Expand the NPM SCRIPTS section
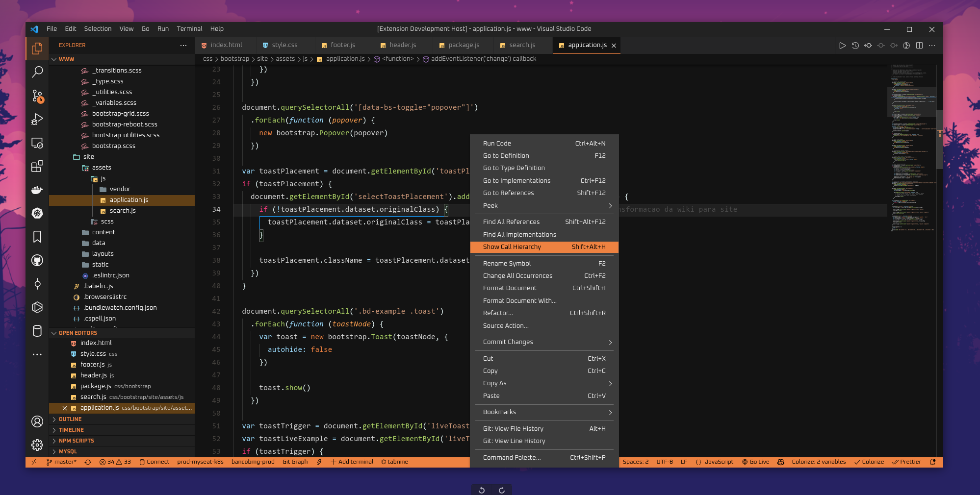Viewport: 980px width, 495px height. 76,441
